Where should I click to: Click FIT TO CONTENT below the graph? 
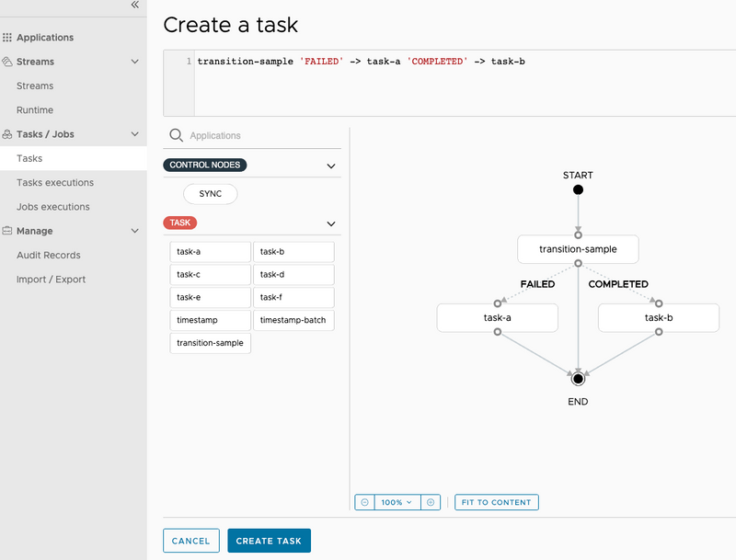coord(496,502)
